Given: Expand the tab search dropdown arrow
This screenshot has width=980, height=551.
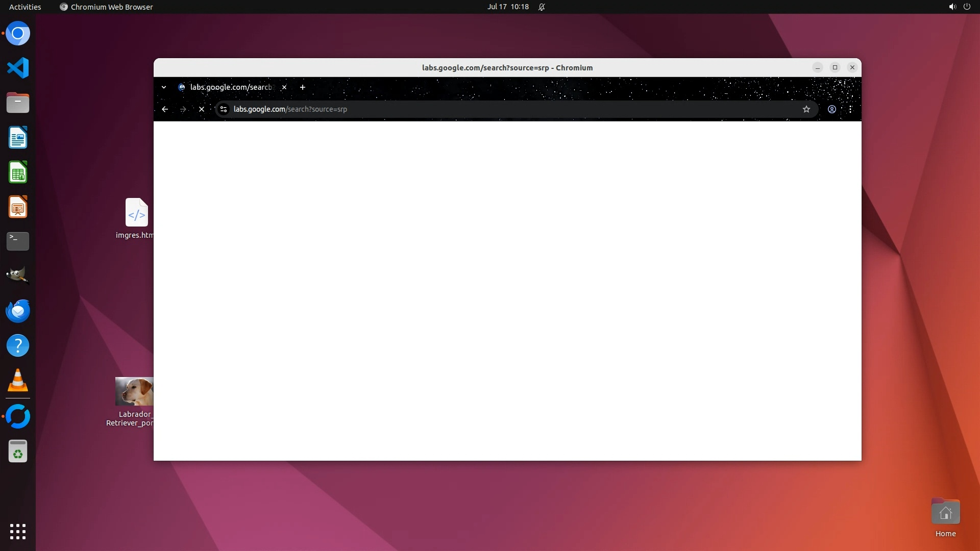Looking at the screenshot, I should click(x=164, y=87).
